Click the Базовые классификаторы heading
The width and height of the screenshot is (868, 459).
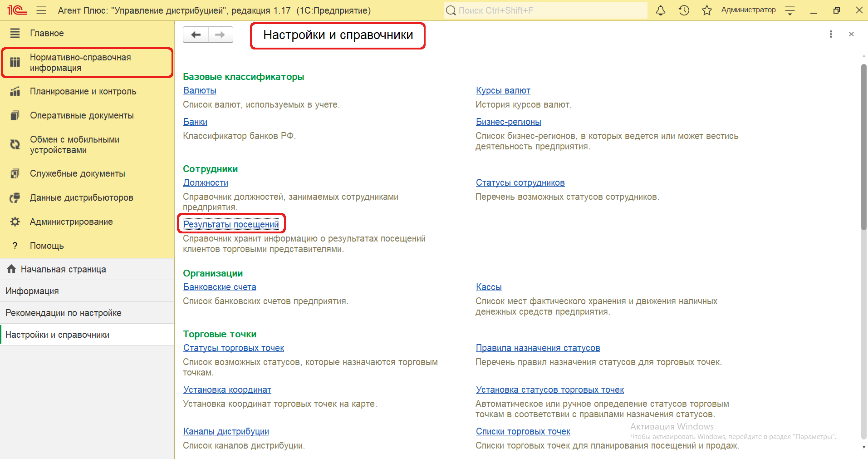pyautogui.click(x=243, y=77)
